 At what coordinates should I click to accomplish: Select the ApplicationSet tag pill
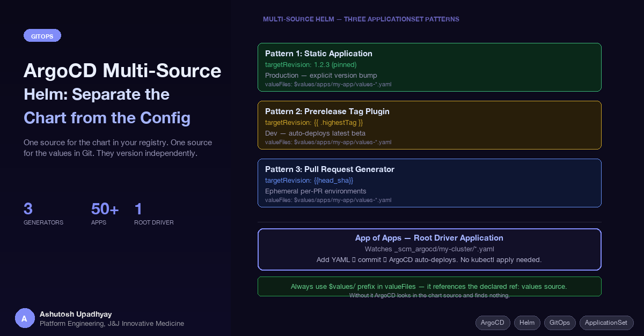pyautogui.click(x=606, y=323)
